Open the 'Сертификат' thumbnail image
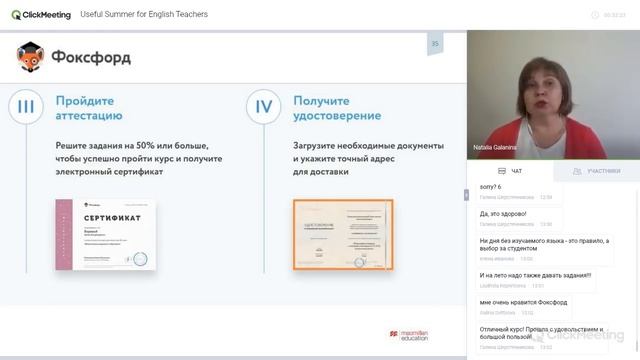 (106, 235)
